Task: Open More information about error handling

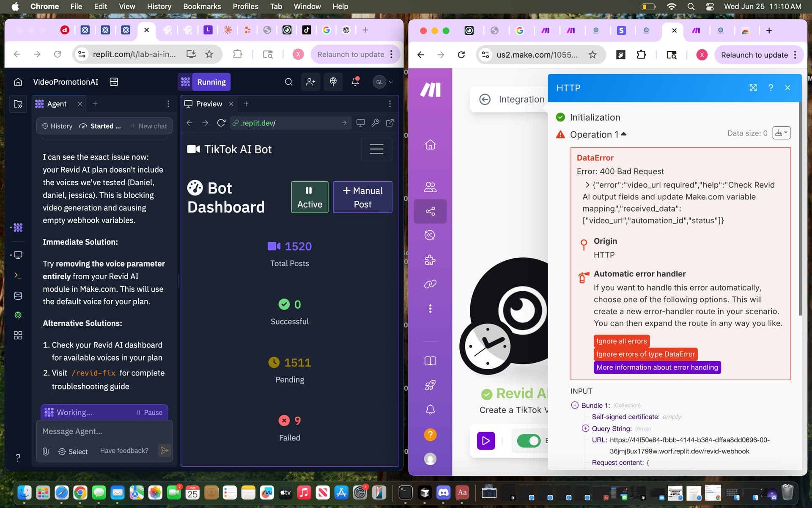Action: pyautogui.click(x=657, y=367)
